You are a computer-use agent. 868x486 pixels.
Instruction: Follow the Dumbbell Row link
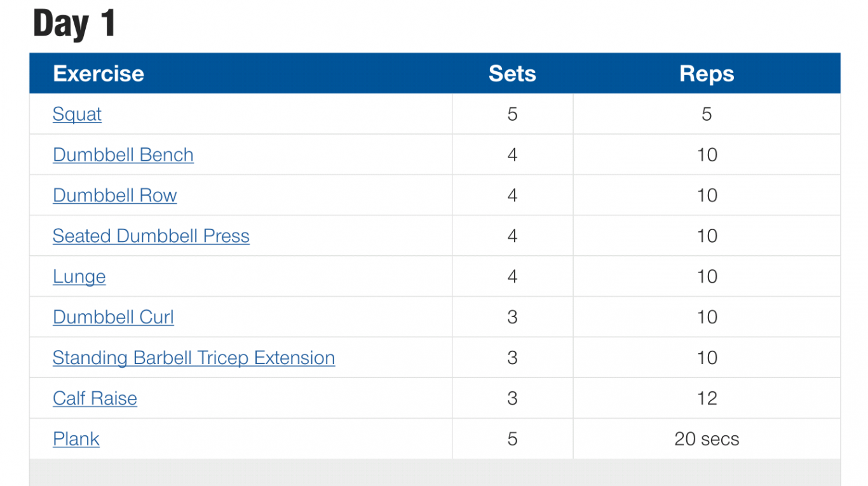[x=115, y=196]
